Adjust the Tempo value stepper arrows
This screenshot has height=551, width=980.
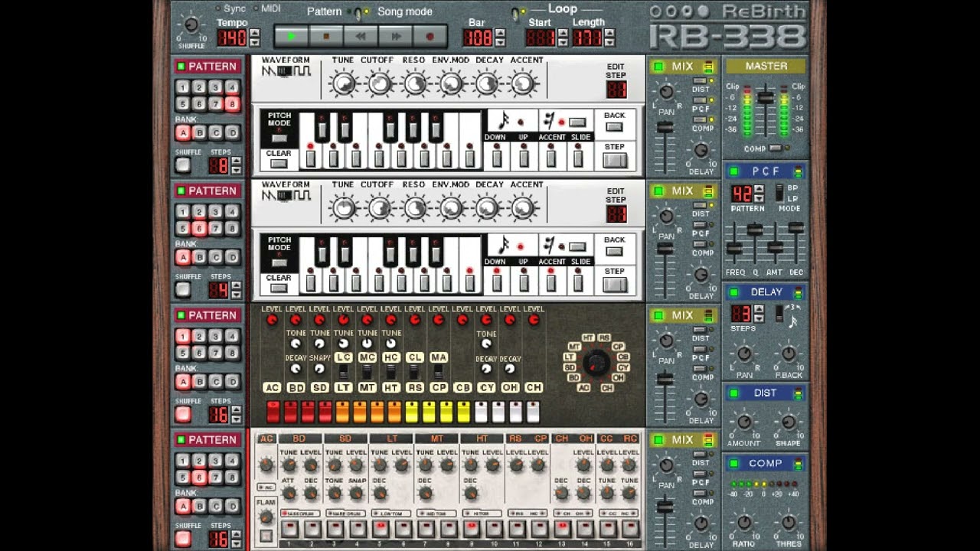click(x=255, y=37)
